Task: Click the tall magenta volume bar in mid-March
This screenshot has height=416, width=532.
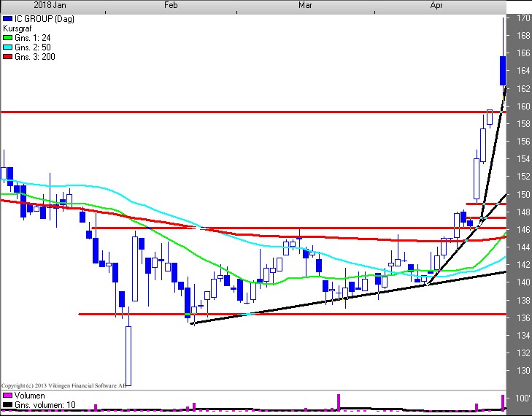Action: pyautogui.click(x=339, y=401)
